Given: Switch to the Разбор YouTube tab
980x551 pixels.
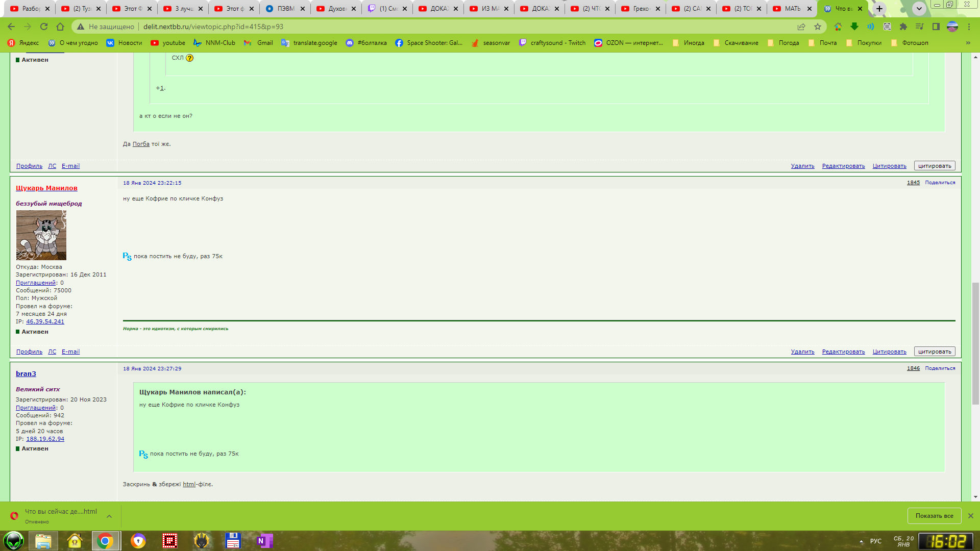Looking at the screenshot, I should pos(30,9).
